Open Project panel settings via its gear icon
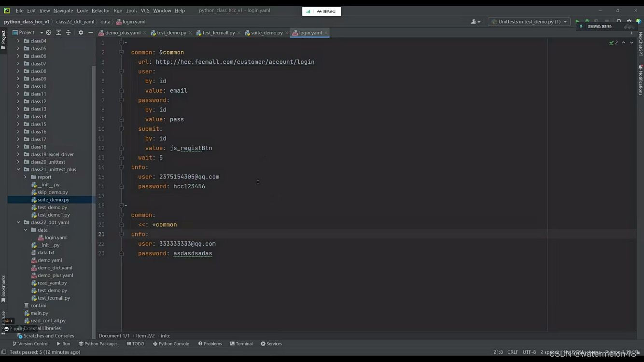 [81, 32]
